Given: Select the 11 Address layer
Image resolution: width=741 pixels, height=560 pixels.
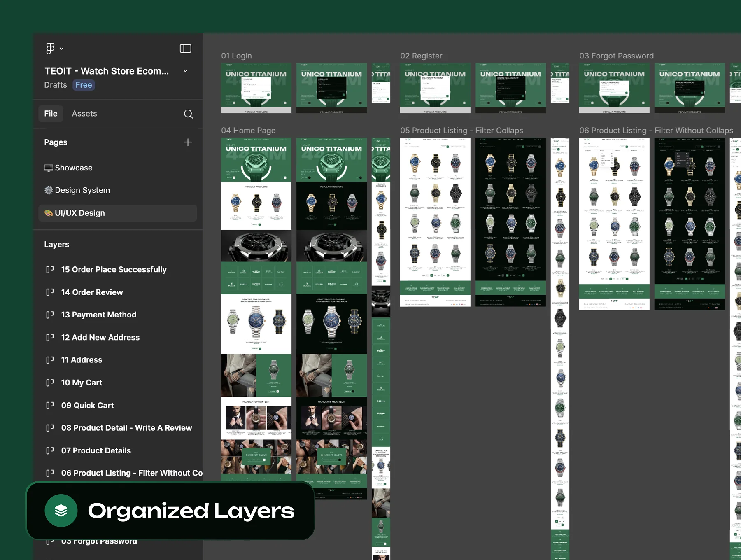Looking at the screenshot, I should point(82,360).
